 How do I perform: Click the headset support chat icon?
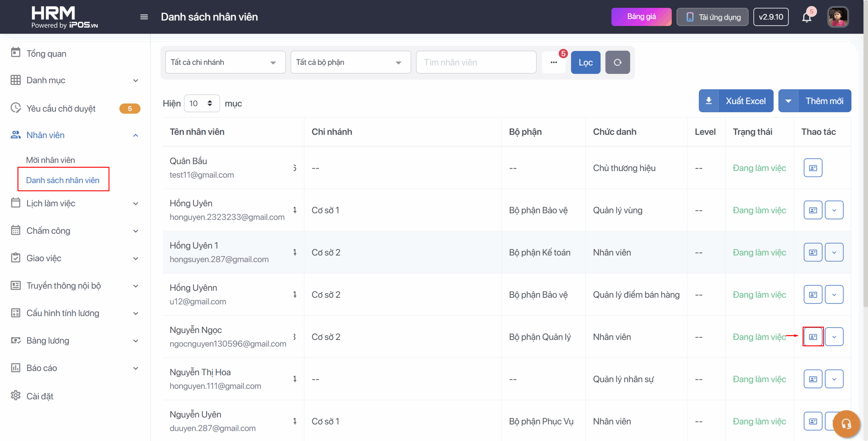[846, 423]
